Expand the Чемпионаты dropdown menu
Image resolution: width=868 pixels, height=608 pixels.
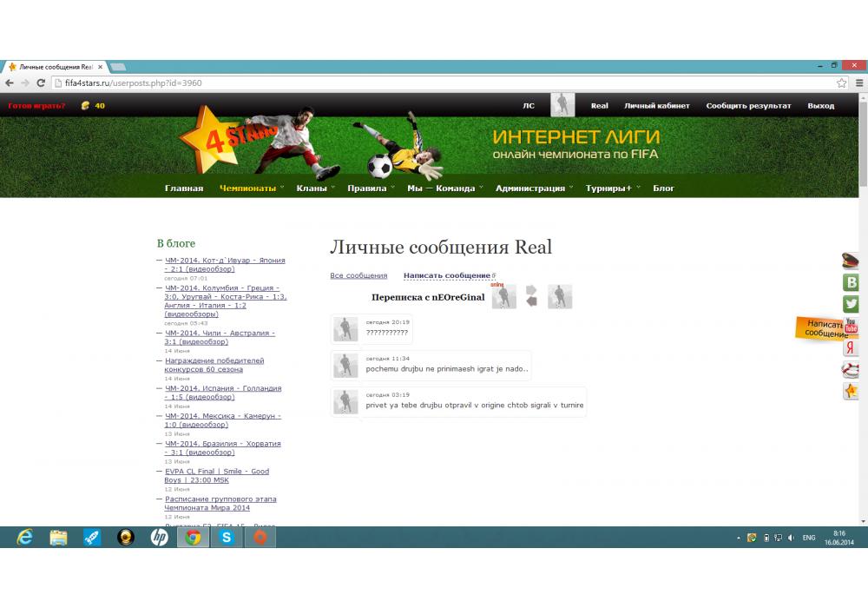[x=251, y=188]
